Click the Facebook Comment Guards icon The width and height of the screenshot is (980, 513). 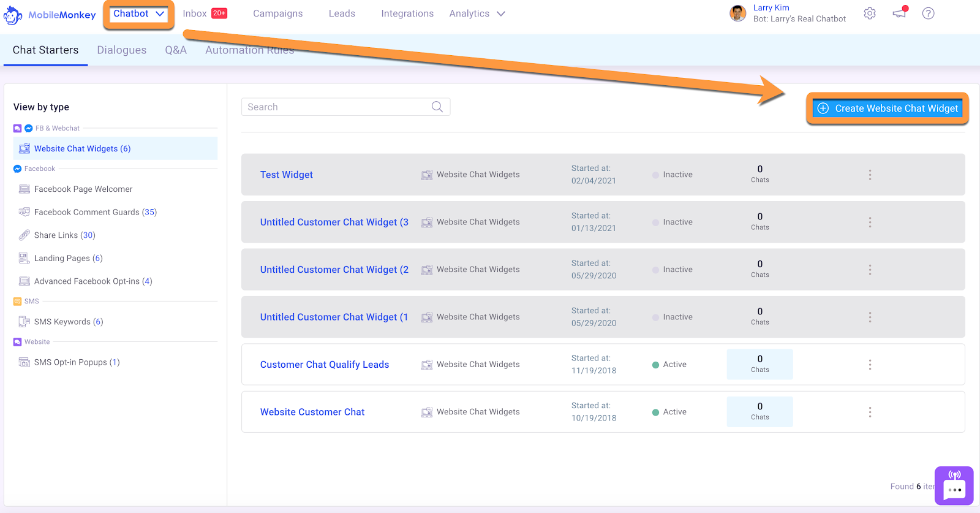(x=24, y=212)
